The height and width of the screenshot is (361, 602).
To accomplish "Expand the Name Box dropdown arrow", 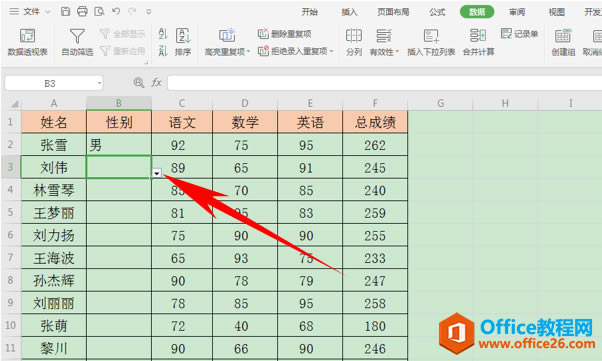I will click(x=99, y=83).
